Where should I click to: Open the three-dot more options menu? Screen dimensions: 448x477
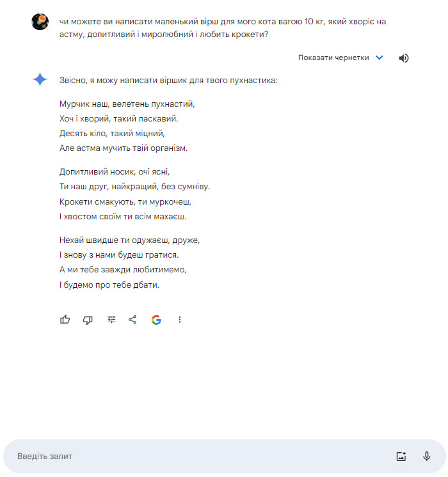click(x=180, y=320)
